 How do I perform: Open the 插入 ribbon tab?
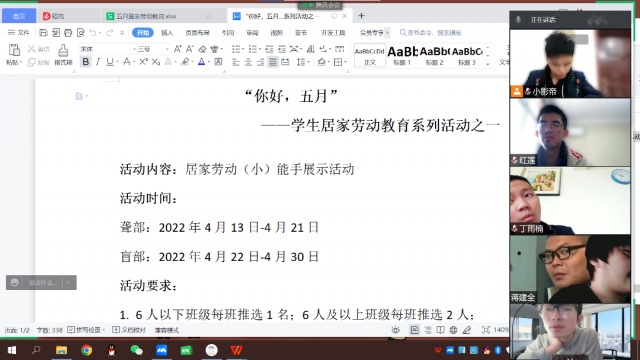[x=167, y=33]
